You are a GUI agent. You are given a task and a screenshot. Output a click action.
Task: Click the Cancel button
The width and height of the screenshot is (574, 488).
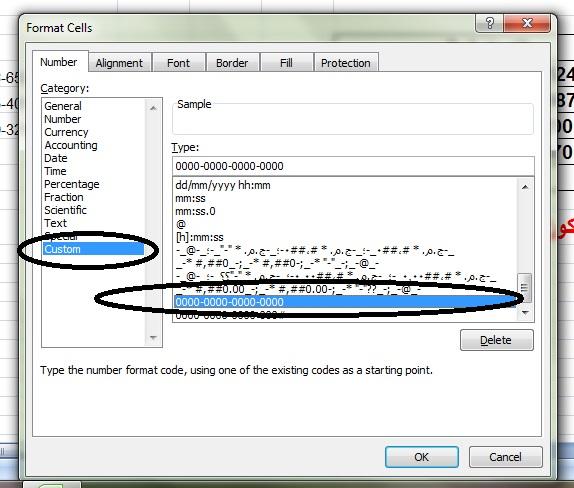505,457
